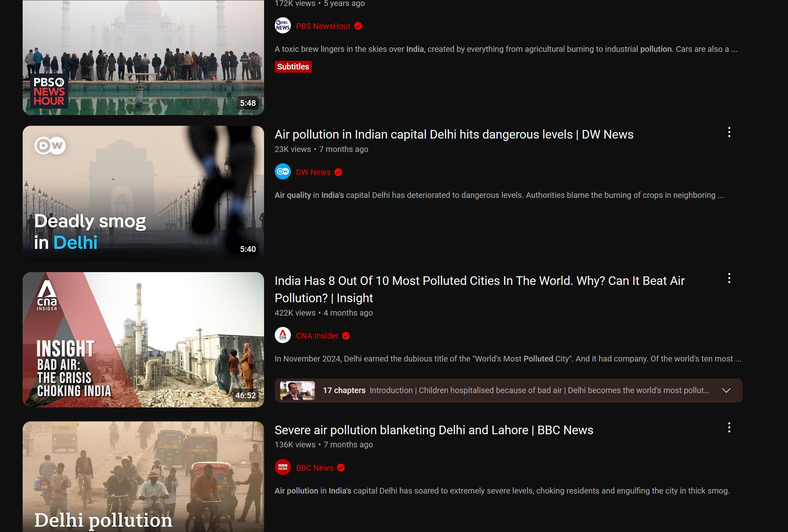Image resolution: width=788 pixels, height=532 pixels.
Task: Go to CNA Insider channel name
Action: point(317,336)
